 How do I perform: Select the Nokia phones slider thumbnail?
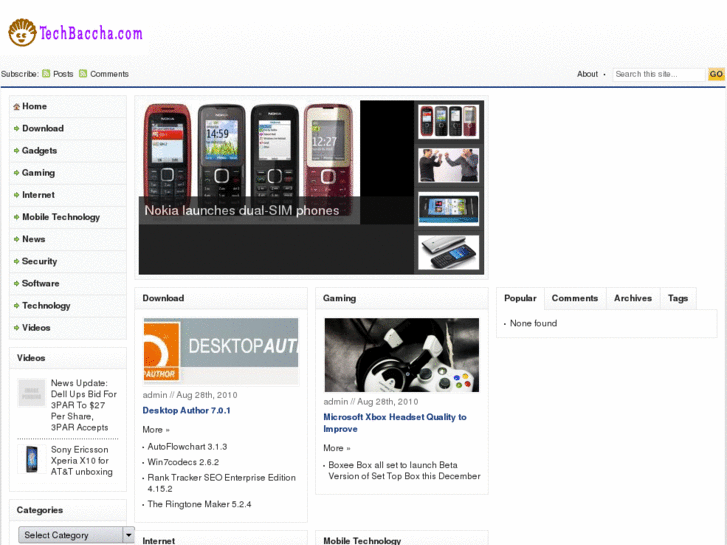[448, 122]
